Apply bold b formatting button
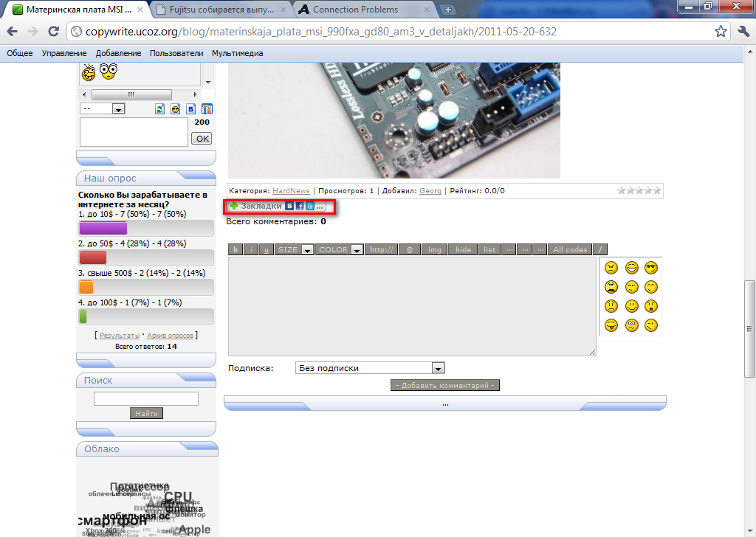Screen dimensions: 756x537 [236, 249]
